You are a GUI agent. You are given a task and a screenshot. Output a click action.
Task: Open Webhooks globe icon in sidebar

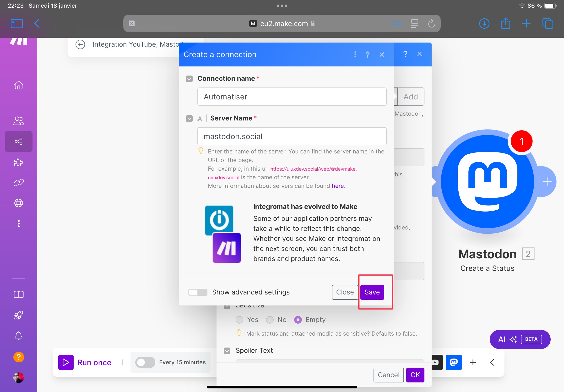click(19, 203)
